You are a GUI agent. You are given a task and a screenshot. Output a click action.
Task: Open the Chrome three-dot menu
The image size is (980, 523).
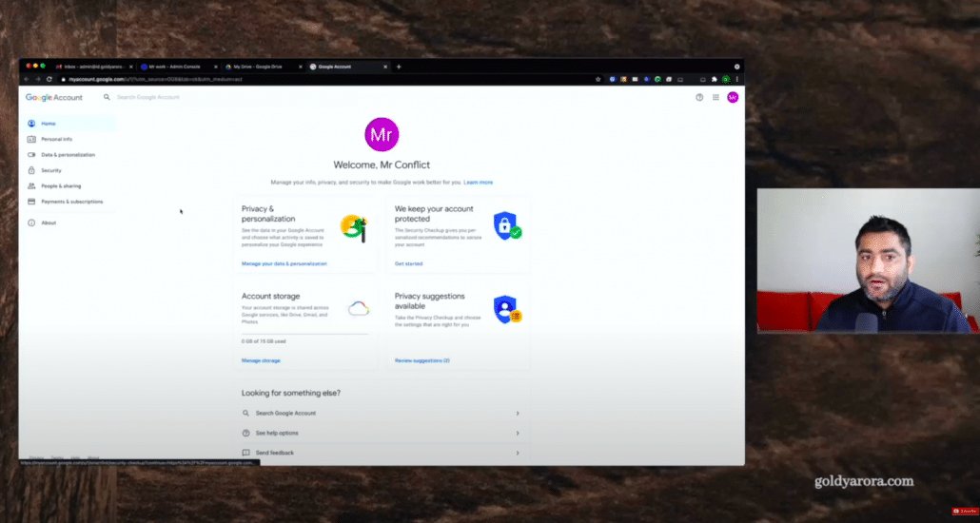point(736,79)
